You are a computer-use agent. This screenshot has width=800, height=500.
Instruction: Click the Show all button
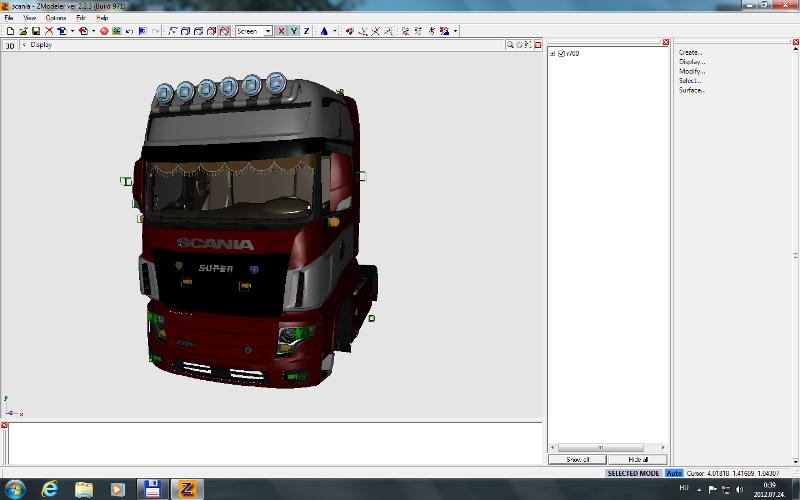(578, 459)
